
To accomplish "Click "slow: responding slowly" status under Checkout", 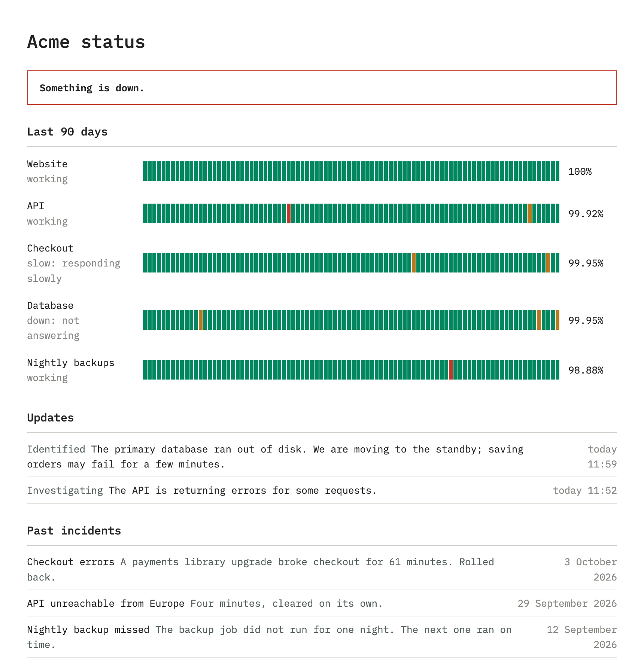I will point(73,271).
